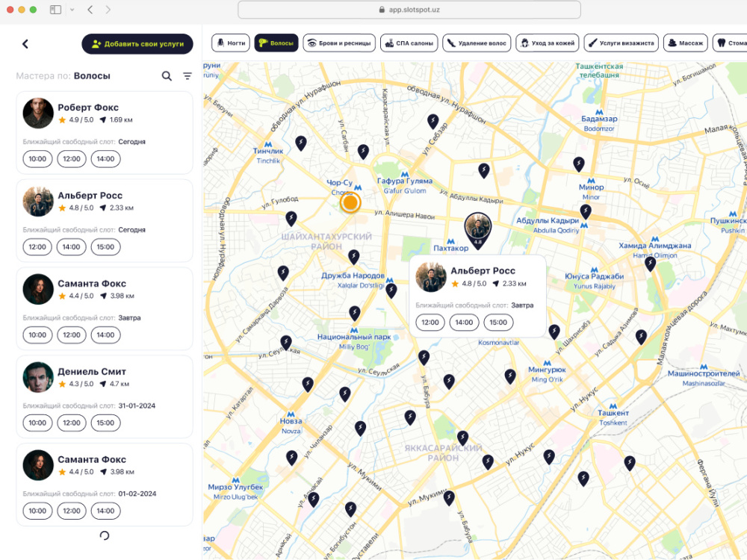Click pin near ул. Садыка Азимова

pyautogui.click(x=641, y=337)
